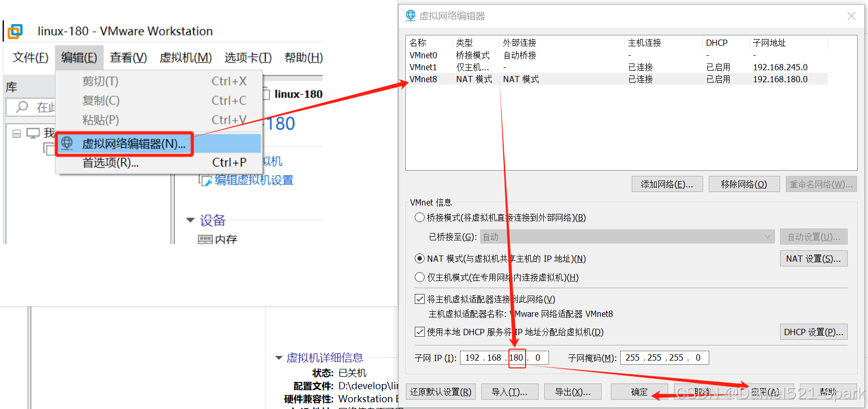Click 导出(X)... button

573,392
